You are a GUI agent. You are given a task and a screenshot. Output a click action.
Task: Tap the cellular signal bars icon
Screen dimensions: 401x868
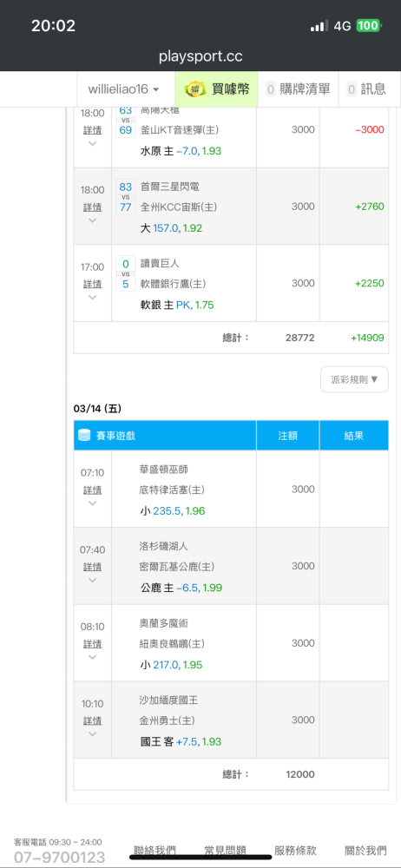[319, 25]
